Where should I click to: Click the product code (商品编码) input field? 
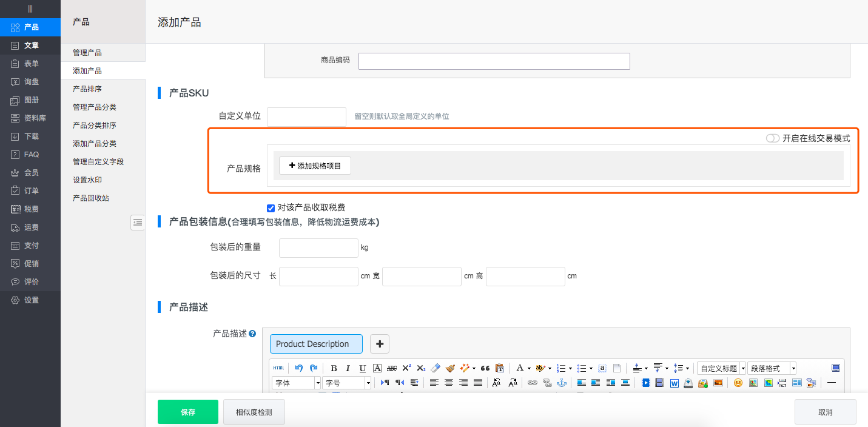(494, 61)
